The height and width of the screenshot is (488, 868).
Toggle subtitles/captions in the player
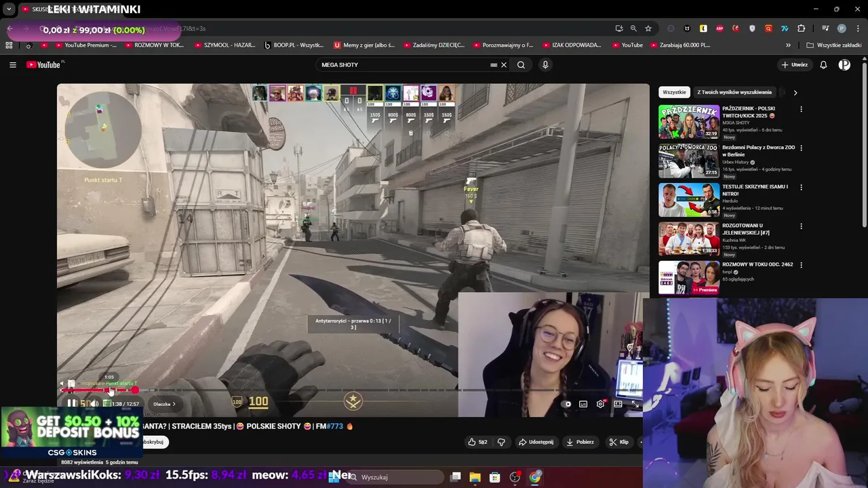click(583, 404)
